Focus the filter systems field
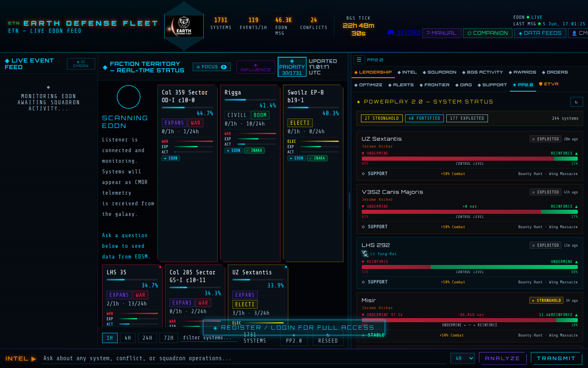The image size is (588, 368). 209,338
